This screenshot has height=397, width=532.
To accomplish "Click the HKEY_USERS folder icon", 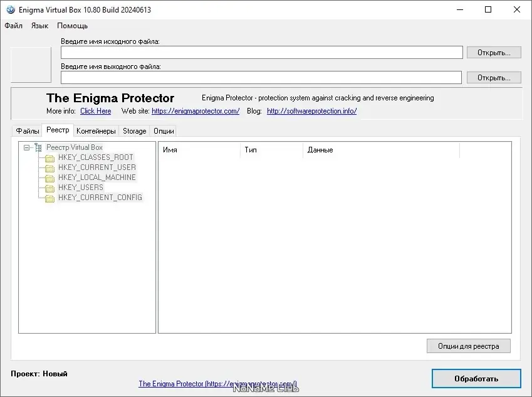I will pyautogui.click(x=50, y=188).
